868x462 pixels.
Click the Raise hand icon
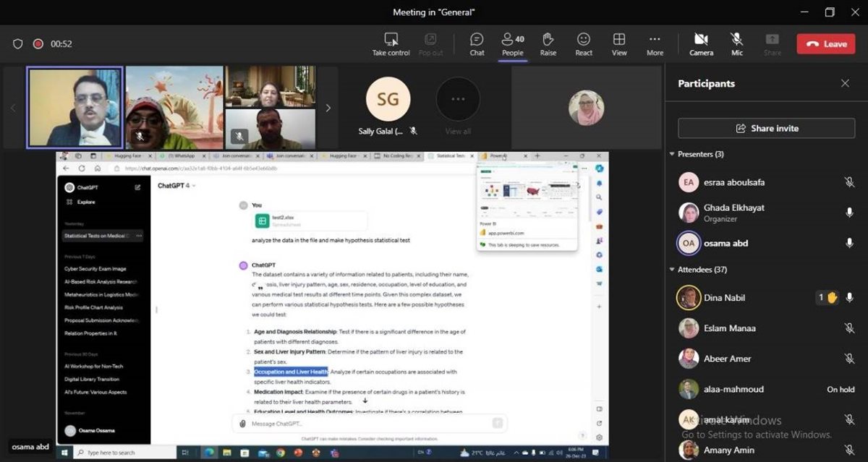click(548, 43)
